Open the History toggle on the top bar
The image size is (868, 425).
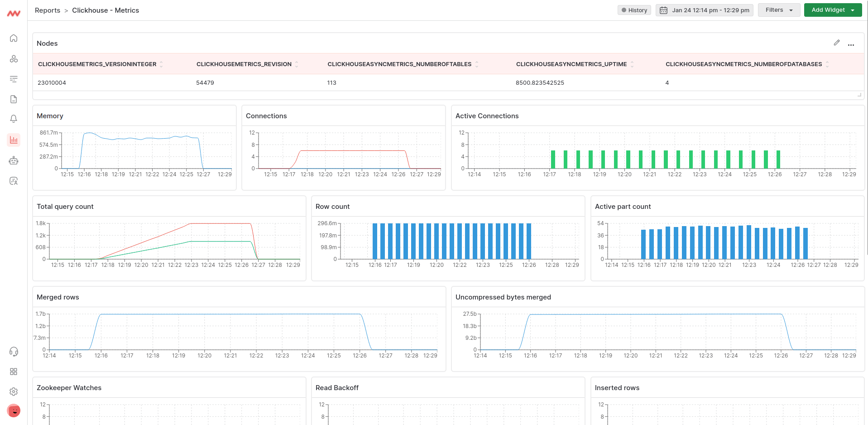[634, 10]
